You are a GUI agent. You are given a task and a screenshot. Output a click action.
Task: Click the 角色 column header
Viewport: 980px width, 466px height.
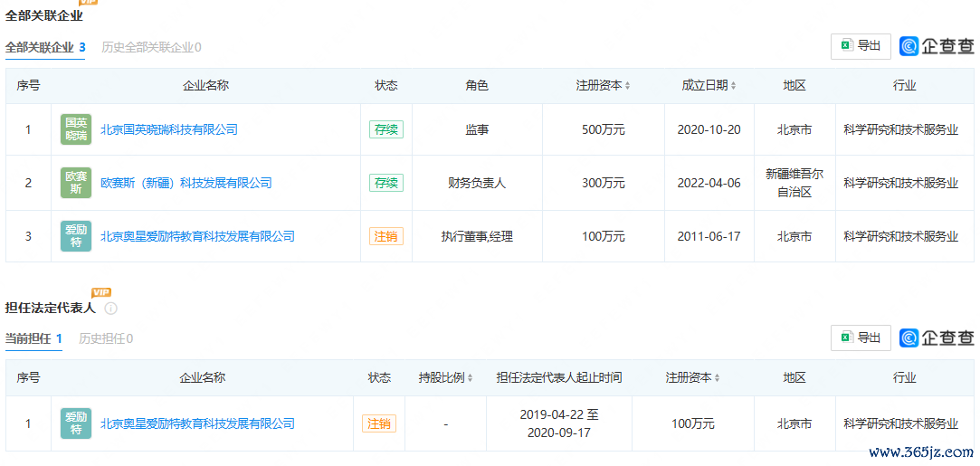(x=477, y=86)
